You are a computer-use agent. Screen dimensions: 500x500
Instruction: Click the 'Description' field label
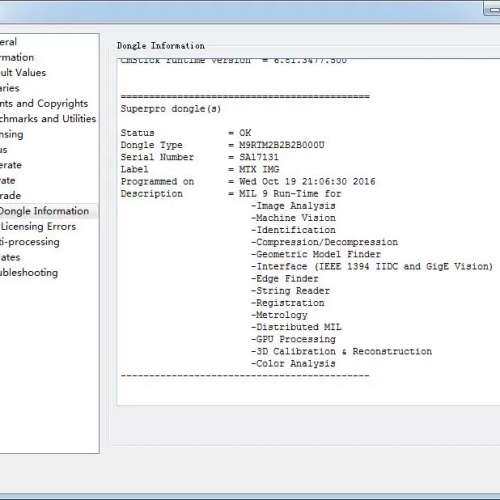[152, 194]
